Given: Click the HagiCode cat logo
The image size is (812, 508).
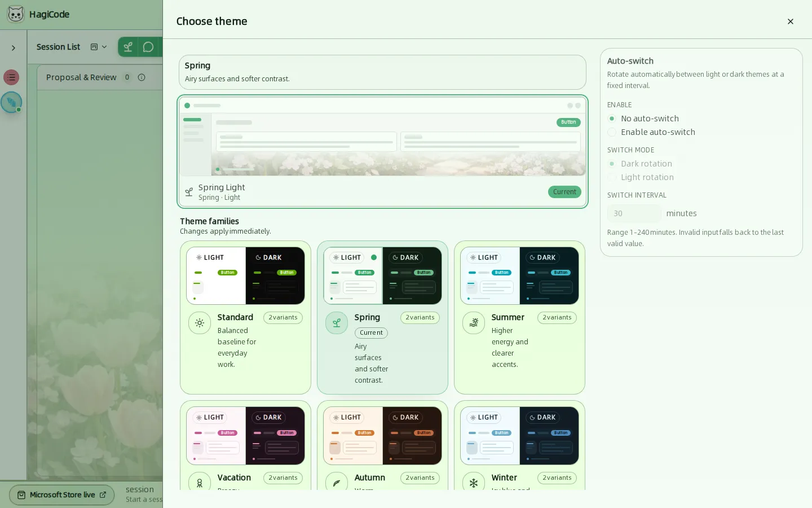Looking at the screenshot, I should click(x=16, y=14).
